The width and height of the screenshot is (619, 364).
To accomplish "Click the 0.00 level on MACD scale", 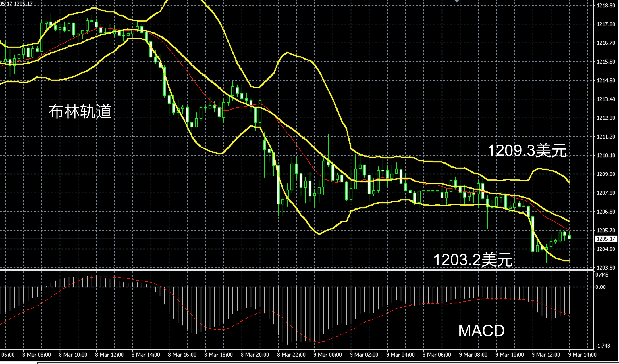I will (601, 287).
